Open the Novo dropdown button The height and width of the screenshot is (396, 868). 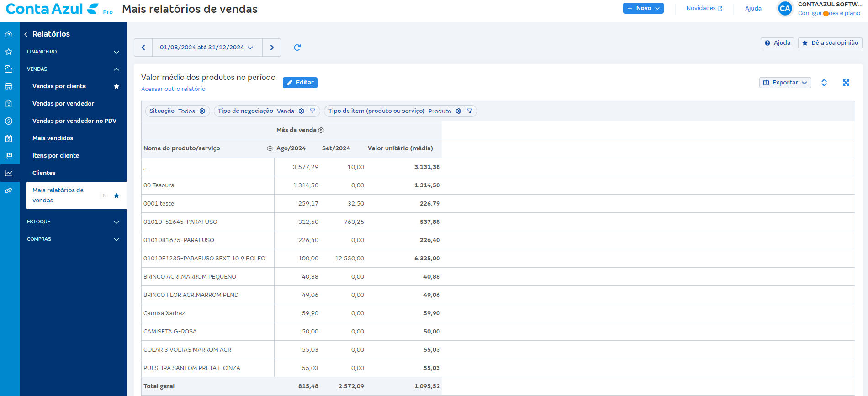[x=643, y=8]
